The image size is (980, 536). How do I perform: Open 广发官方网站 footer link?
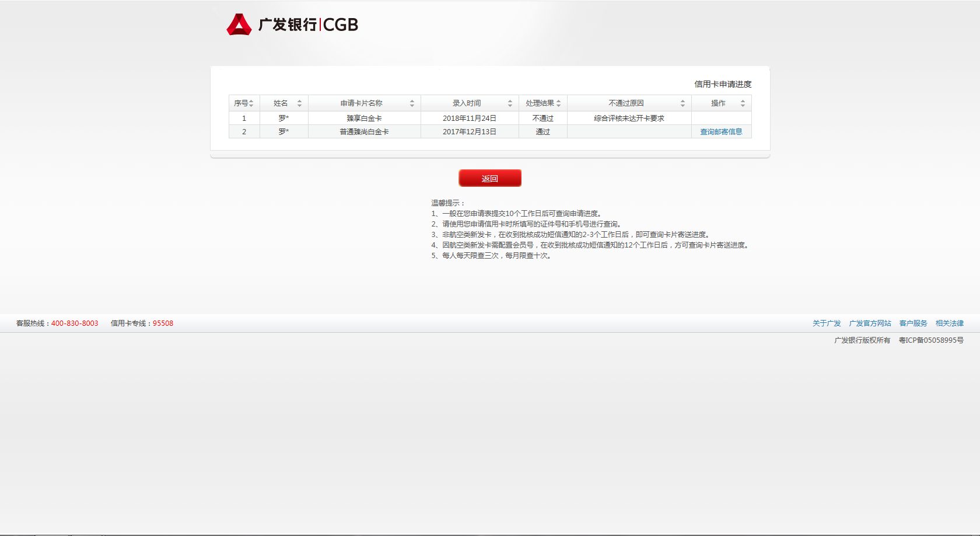(x=870, y=323)
